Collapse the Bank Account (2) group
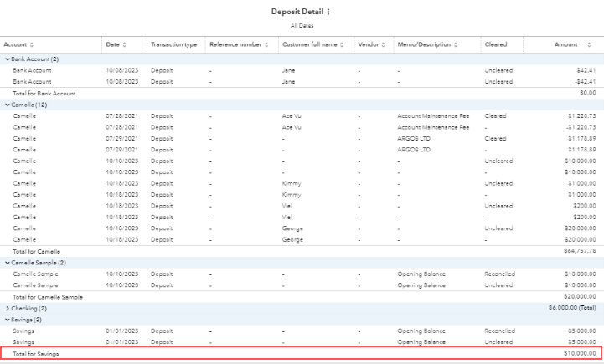 (8, 59)
